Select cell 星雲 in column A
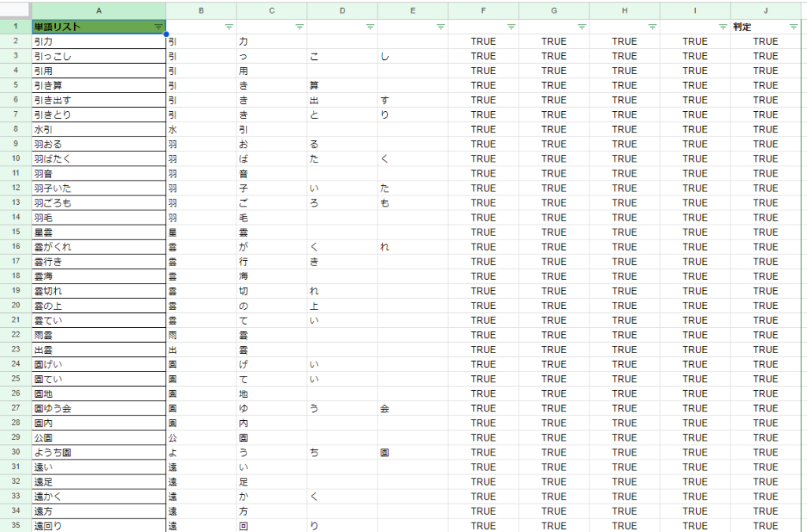The height and width of the screenshot is (532, 807). pyautogui.click(x=99, y=232)
